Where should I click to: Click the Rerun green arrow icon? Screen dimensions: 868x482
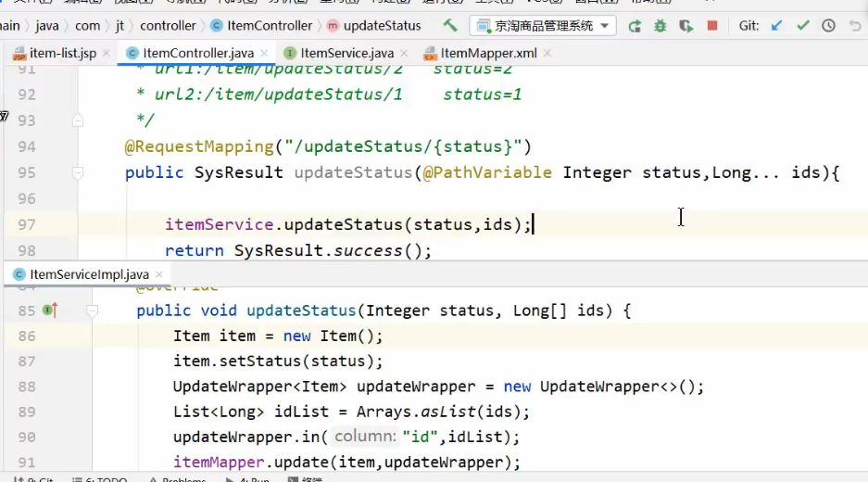[635, 25]
